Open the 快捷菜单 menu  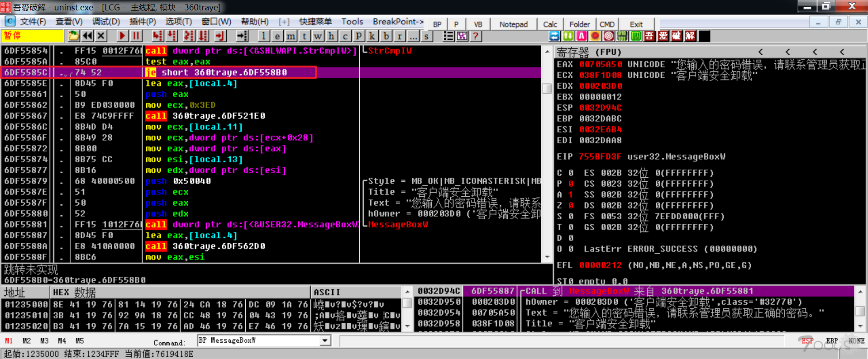pyautogui.click(x=315, y=22)
